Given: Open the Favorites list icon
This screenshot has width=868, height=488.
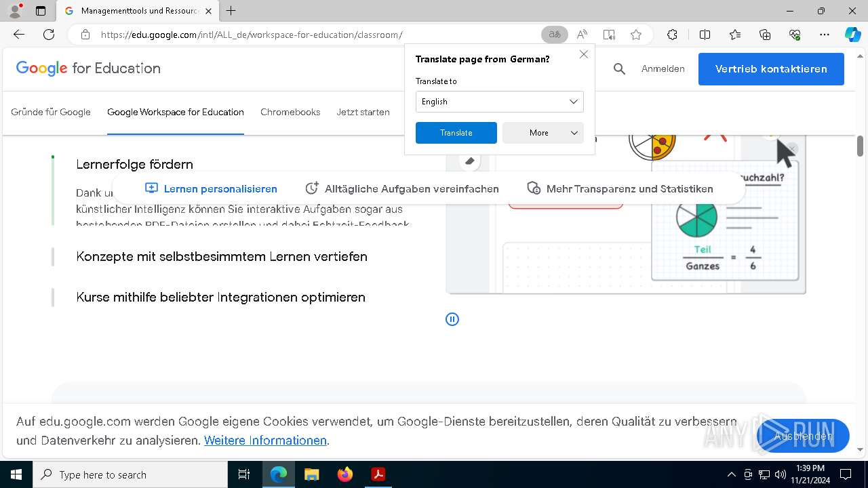Looking at the screenshot, I should click(735, 35).
